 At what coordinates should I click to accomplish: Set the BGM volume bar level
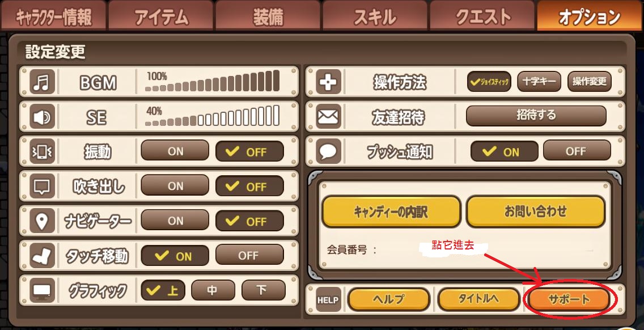[213, 81]
